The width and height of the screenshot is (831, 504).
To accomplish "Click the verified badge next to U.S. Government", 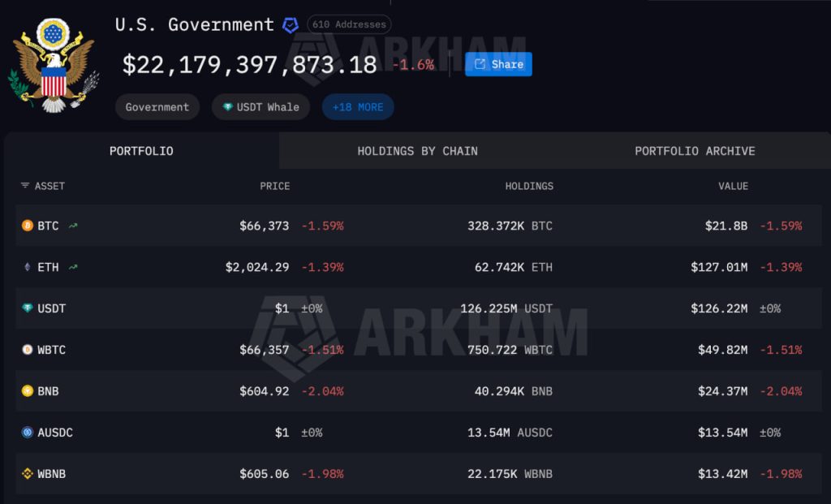I will coord(291,24).
